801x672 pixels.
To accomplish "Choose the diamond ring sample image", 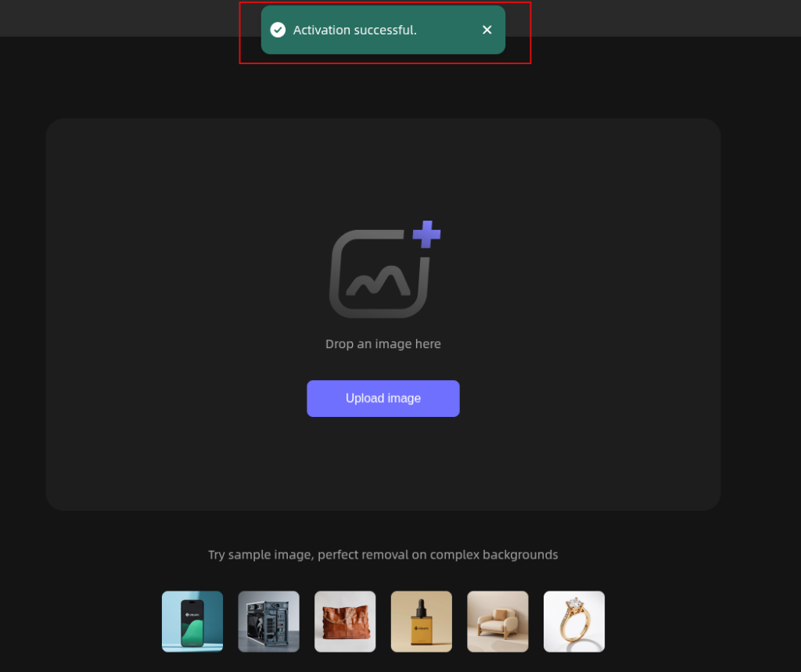I will pos(574,621).
